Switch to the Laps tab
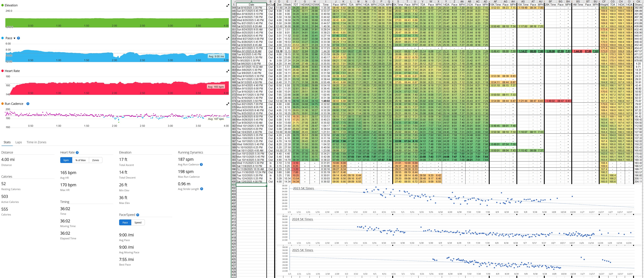 pyautogui.click(x=18, y=142)
